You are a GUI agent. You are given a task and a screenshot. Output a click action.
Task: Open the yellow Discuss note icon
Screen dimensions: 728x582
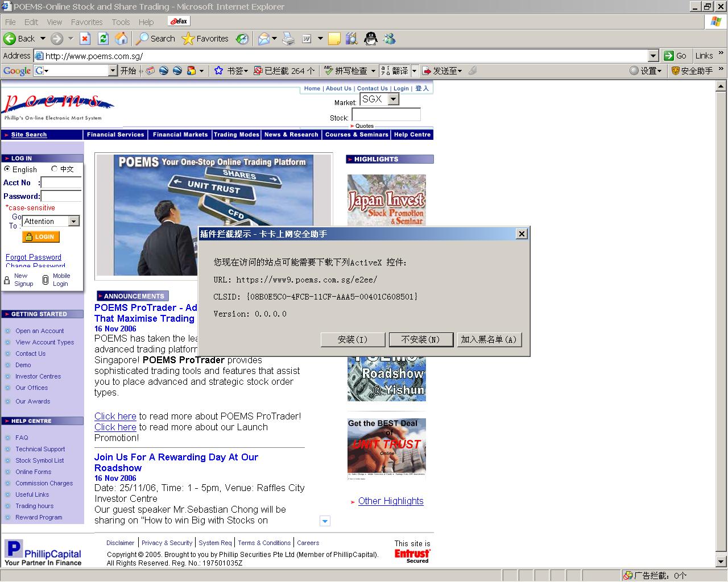(x=334, y=39)
